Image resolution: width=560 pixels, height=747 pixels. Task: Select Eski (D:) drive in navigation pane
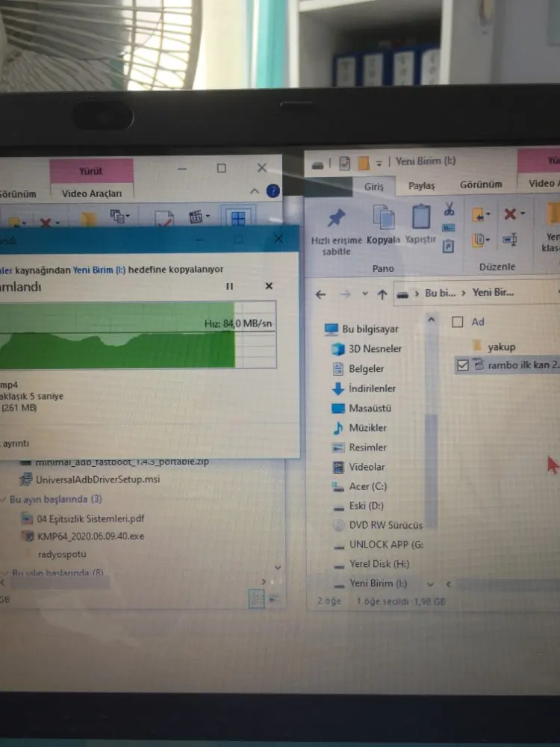click(358, 506)
